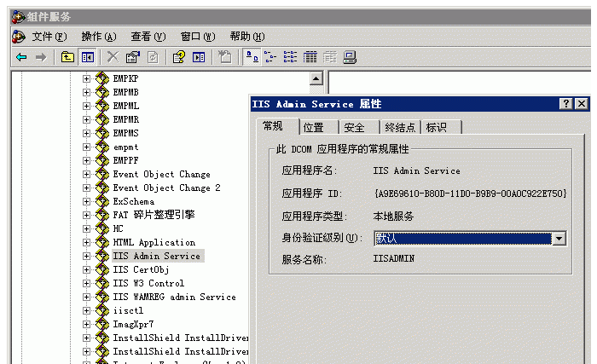
Task: Expand the IIS Admin Service tree node
Action: [86, 256]
